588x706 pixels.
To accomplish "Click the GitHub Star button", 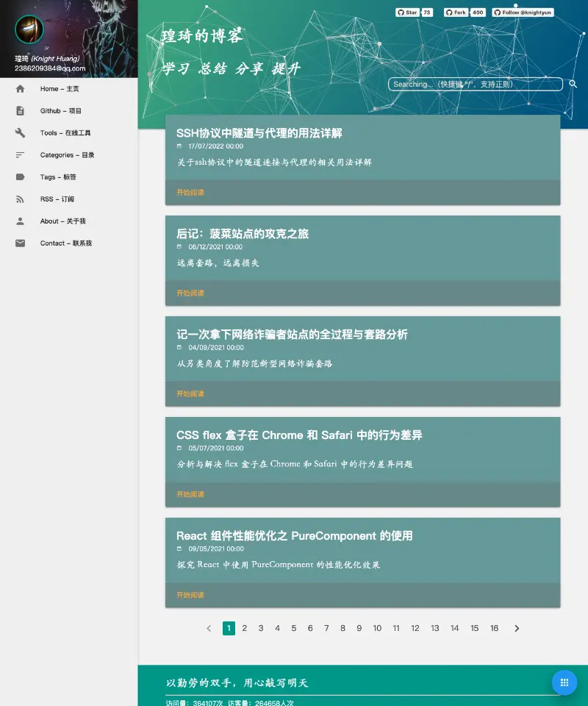I will [x=407, y=13].
